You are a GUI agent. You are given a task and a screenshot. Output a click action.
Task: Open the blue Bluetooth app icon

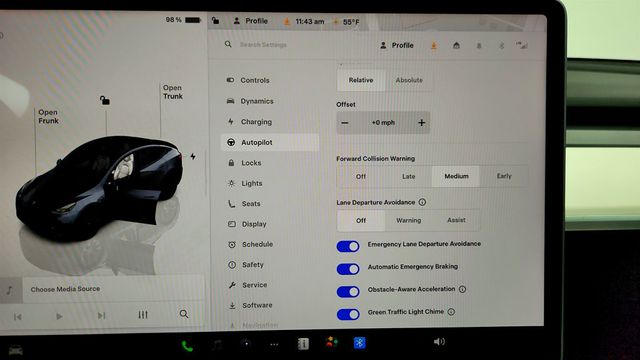tap(360, 343)
